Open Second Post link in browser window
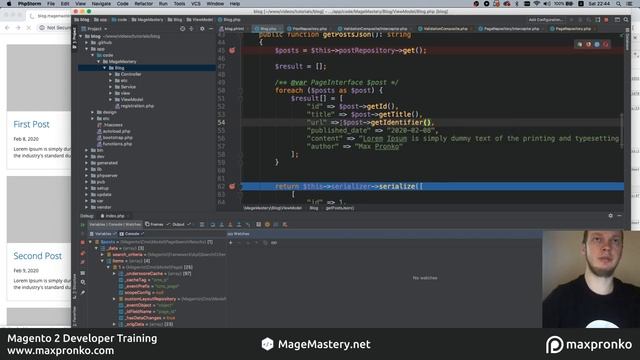 tap(38, 256)
